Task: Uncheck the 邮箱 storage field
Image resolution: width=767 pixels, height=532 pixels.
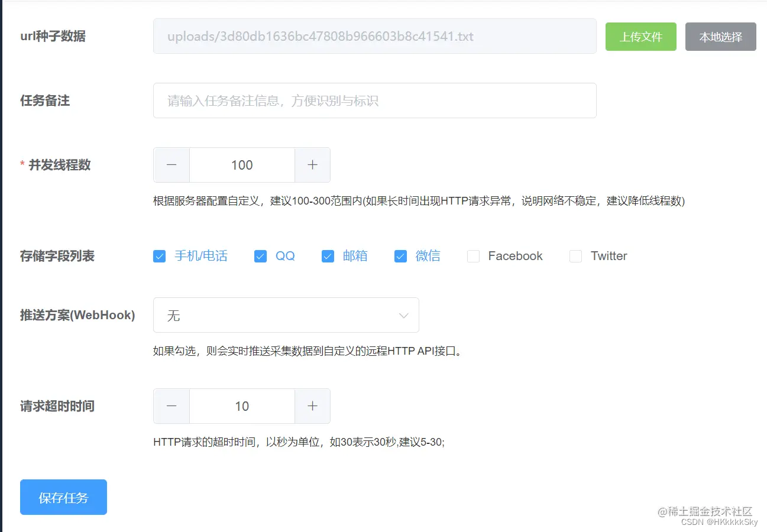Action: [x=328, y=256]
